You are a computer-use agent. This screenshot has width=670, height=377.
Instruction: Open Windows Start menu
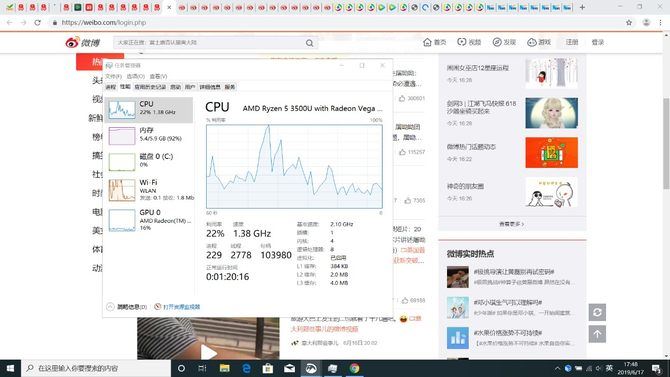tap(10, 368)
